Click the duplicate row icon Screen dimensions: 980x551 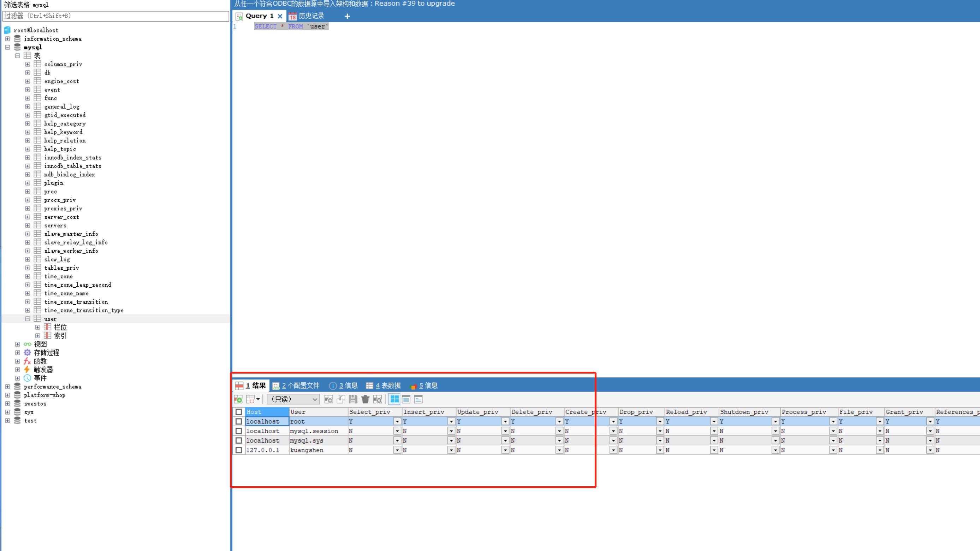(341, 399)
